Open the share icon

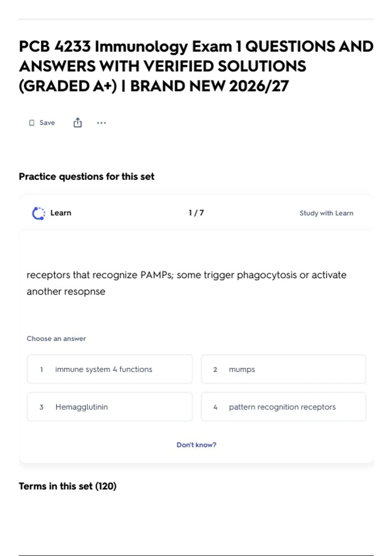pyautogui.click(x=78, y=123)
